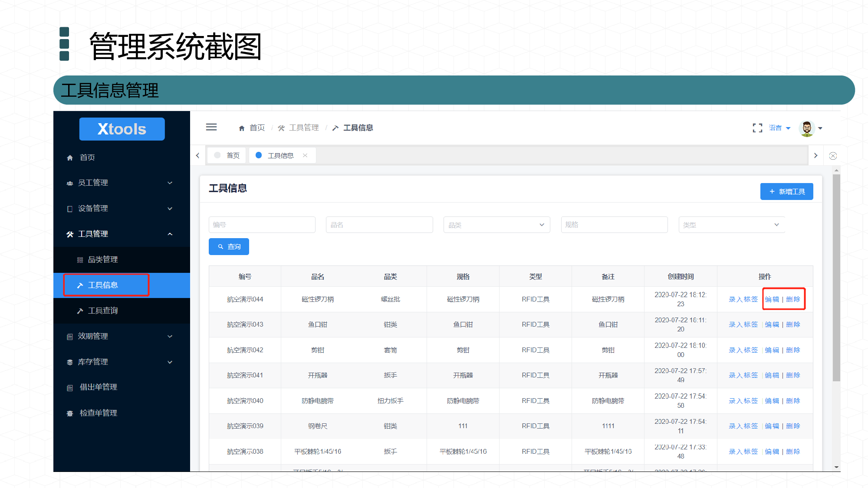The width and height of the screenshot is (868, 488).
Task: Open 工具查询 in the sidebar menu
Action: coord(122,311)
